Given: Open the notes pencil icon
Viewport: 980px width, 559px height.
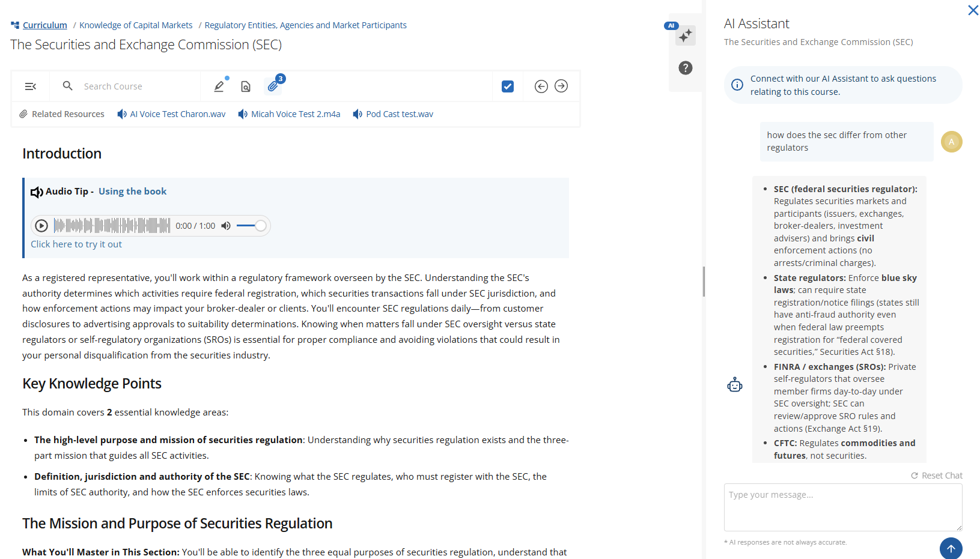Looking at the screenshot, I should pos(219,86).
